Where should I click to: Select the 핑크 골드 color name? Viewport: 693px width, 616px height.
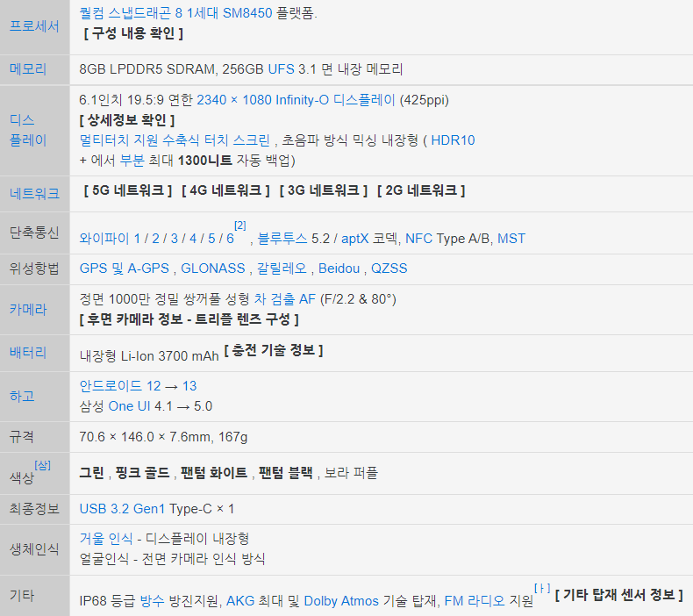142,473
